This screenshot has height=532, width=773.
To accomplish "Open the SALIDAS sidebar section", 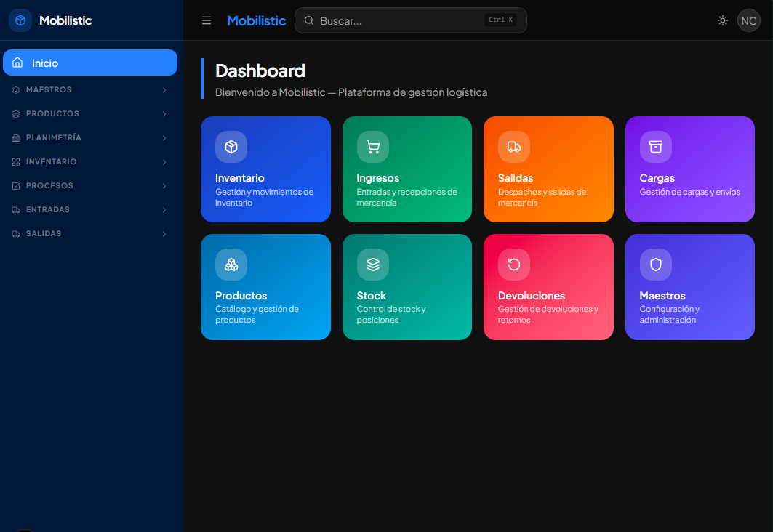I will tap(90, 233).
